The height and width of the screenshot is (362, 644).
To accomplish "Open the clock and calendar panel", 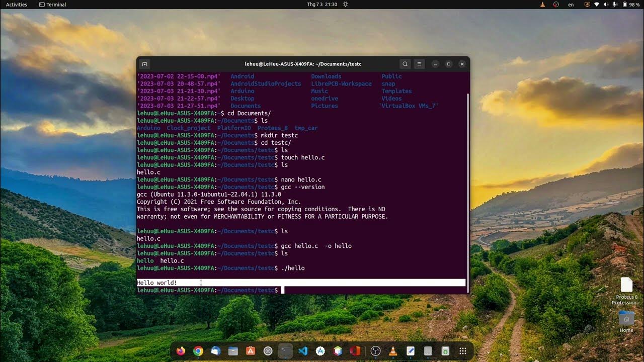I will tap(322, 5).
